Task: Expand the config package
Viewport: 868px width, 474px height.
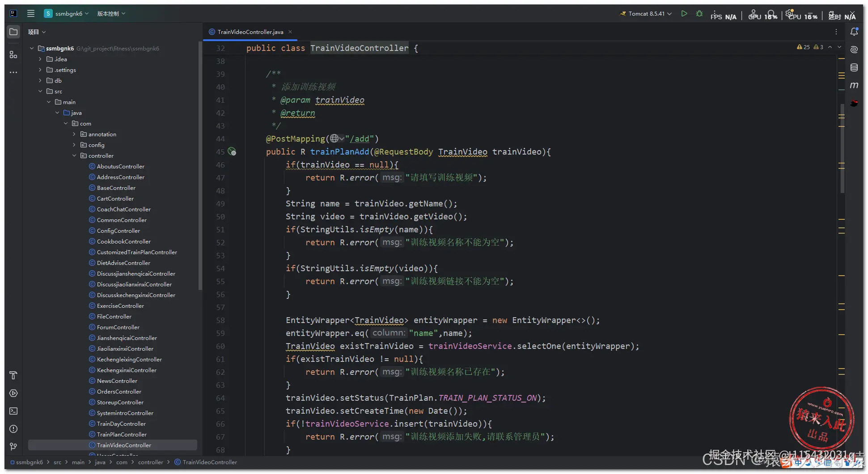Action: [x=74, y=145]
